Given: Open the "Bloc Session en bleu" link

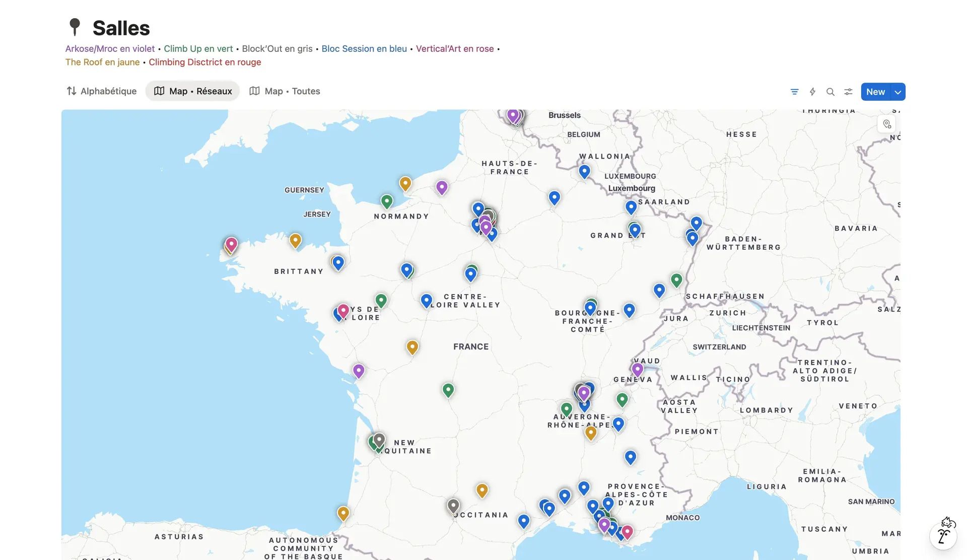Looking at the screenshot, I should 364,48.
